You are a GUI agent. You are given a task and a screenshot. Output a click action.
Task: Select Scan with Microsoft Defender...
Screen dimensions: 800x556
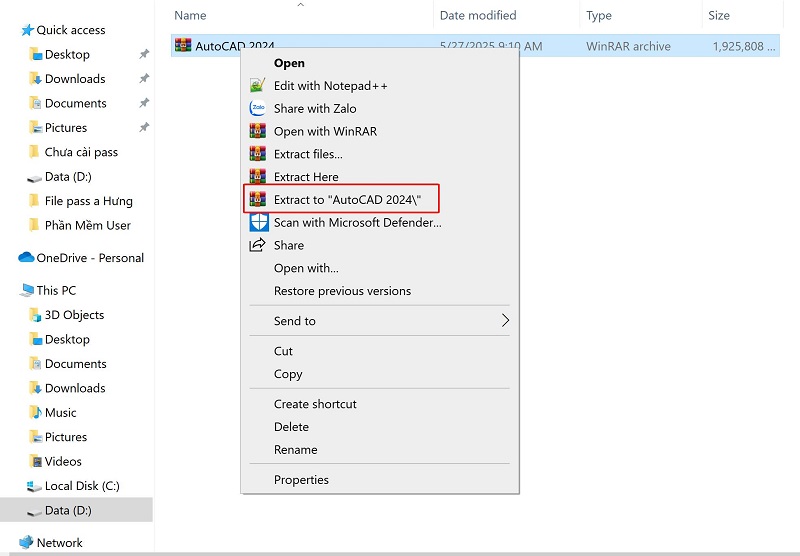(357, 222)
